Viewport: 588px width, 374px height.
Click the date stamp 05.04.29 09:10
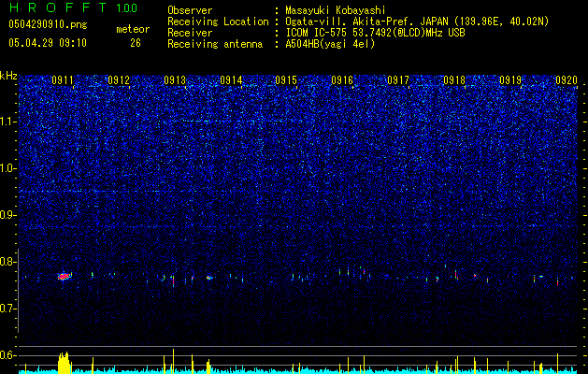(x=48, y=43)
